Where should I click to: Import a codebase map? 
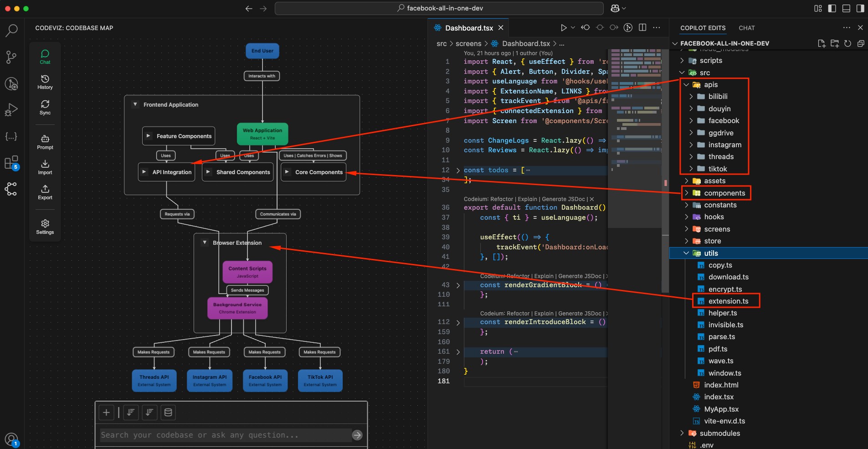click(x=45, y=167)
